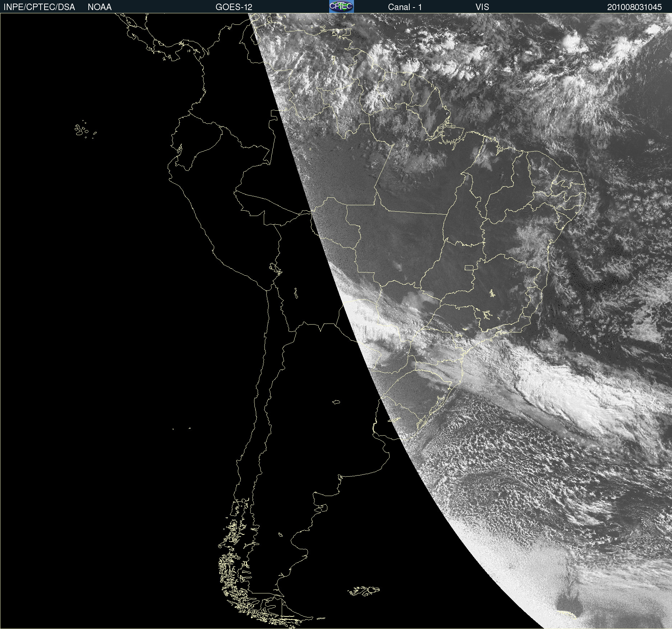Click the NOAA label in header
Image resolution: width=672 pixels, height=629 pixels.
click(100, 7)
